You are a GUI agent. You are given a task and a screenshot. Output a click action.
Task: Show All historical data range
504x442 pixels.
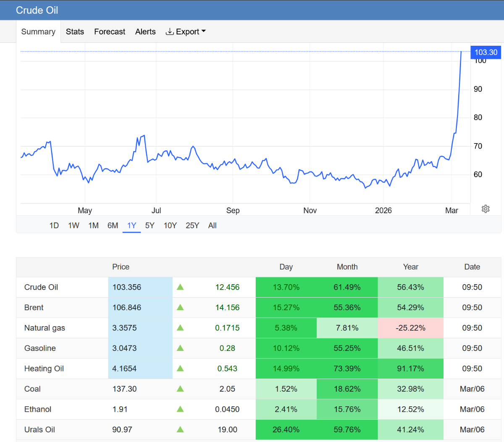pos(212,226)
